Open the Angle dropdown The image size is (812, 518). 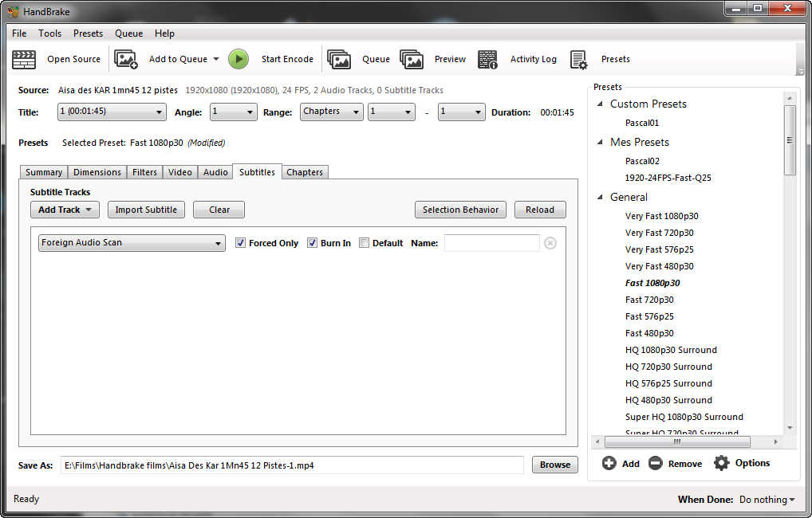[233, 112]
